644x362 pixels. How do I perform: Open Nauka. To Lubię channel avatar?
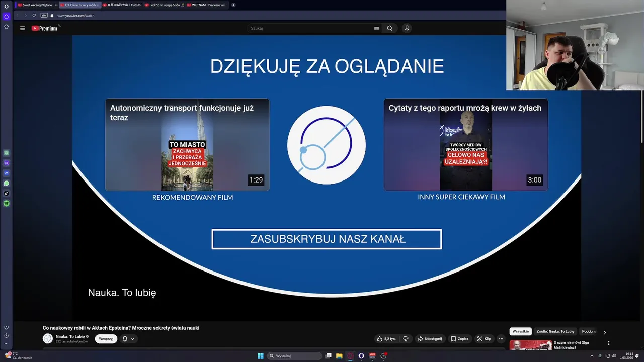click(48, 339)
